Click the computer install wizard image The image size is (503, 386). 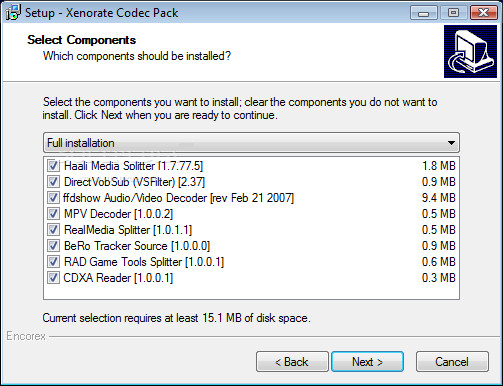pyautogui.click(x=470, y=52)
